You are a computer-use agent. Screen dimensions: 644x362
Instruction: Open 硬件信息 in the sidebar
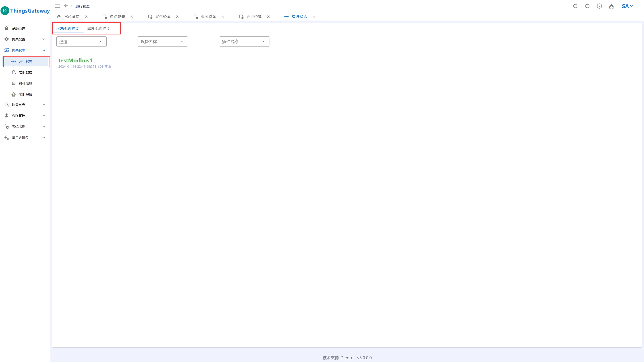click(x=25, y=83)
